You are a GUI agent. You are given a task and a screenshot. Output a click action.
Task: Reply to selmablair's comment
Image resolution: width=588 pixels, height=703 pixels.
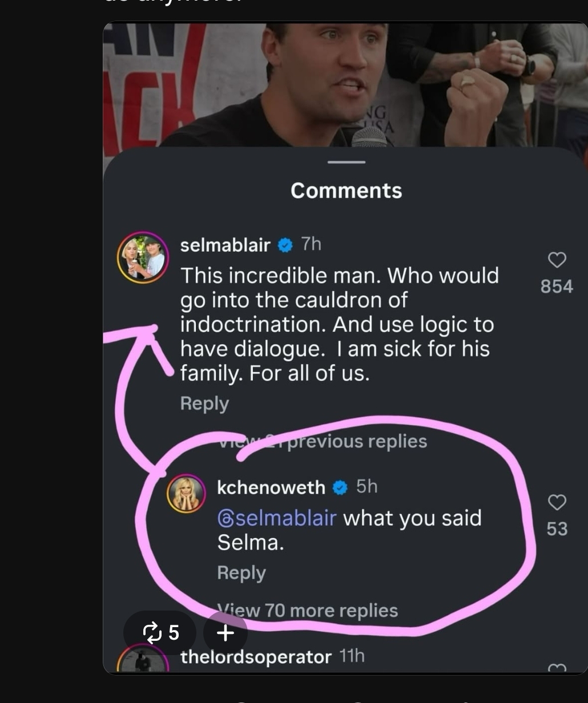click(204, 403)
